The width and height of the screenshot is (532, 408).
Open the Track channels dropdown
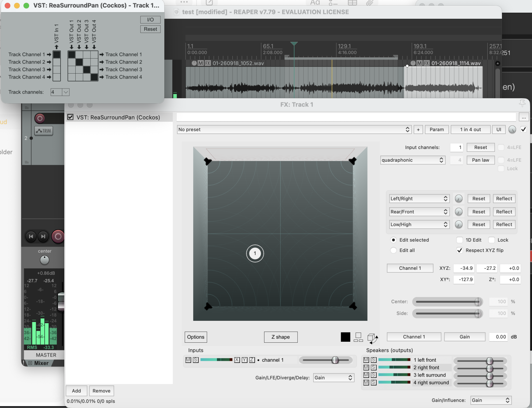(60, 92)
